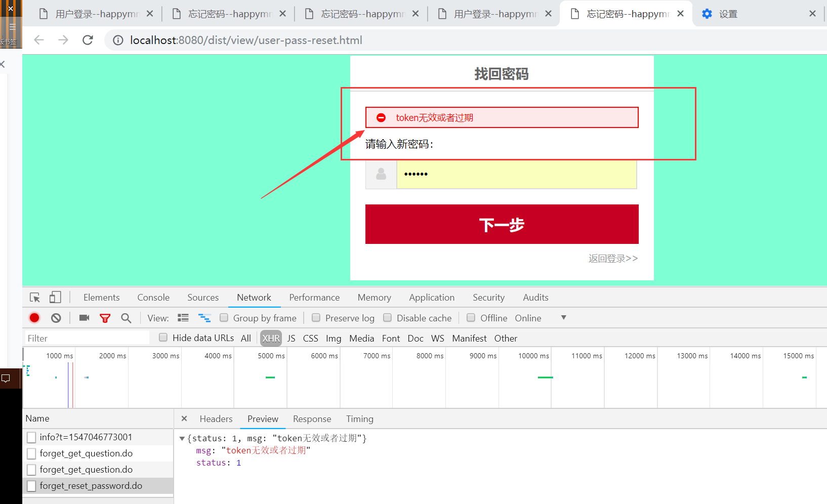827x504 pixels.
Task: Click the red error icon in the alert
Action: pos(381,118)
